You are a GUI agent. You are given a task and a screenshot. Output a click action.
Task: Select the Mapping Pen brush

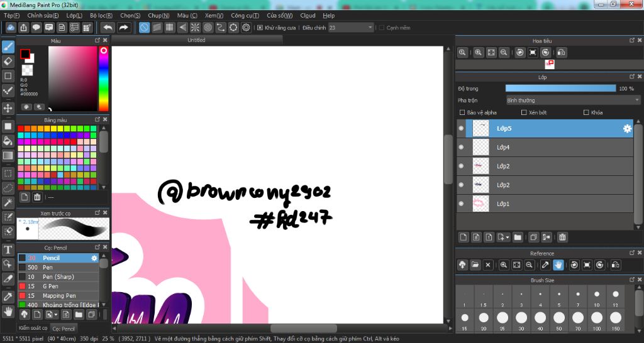click(58, 296)
